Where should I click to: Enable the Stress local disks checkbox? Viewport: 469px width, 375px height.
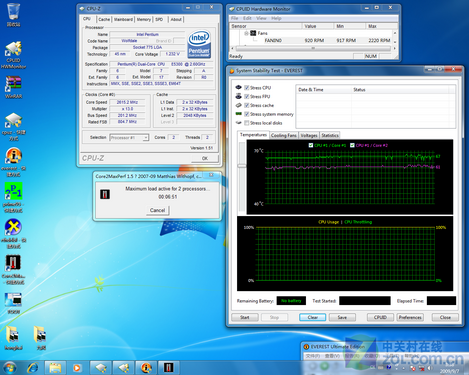click(x=247, y=123)
